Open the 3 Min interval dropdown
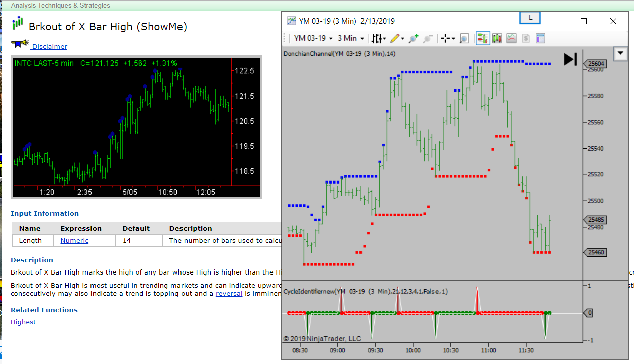 pos(351,38)
